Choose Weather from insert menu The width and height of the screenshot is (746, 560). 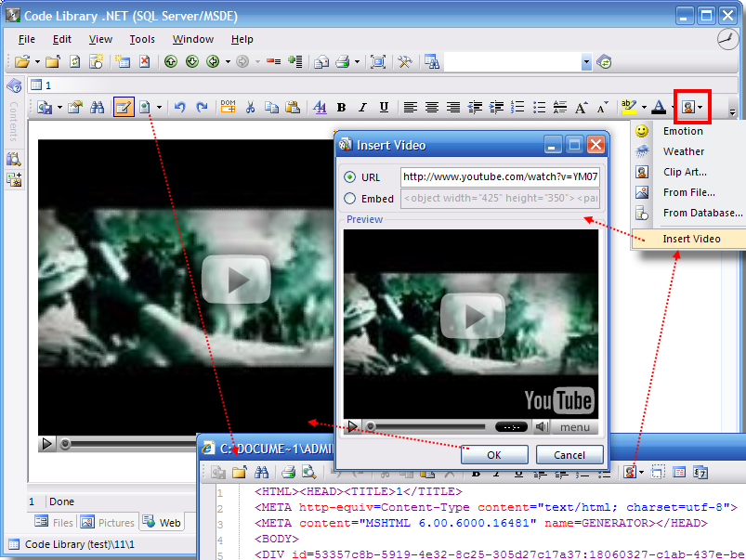click(x=689, y=151)
